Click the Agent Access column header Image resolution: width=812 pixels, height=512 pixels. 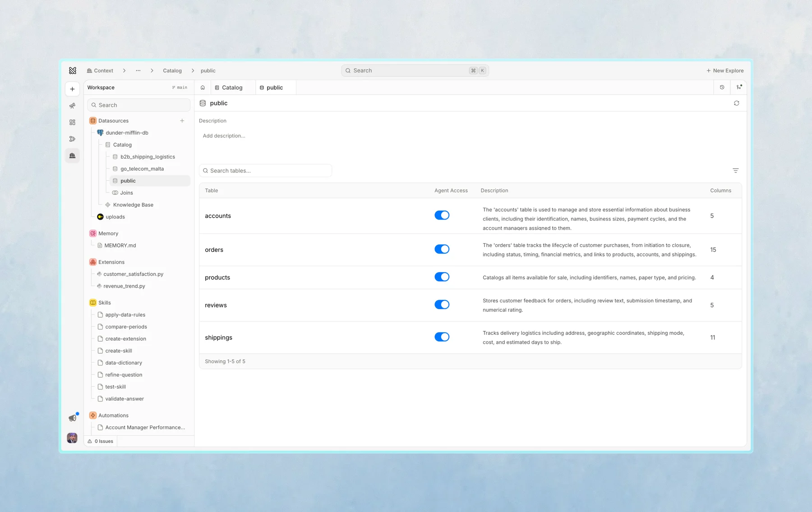pos(451,191)
